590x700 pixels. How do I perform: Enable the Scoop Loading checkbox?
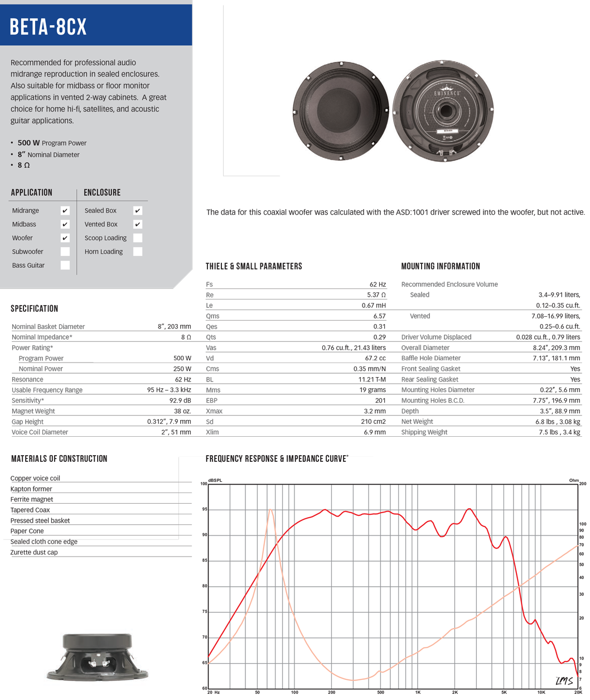(x=138, y=238)
